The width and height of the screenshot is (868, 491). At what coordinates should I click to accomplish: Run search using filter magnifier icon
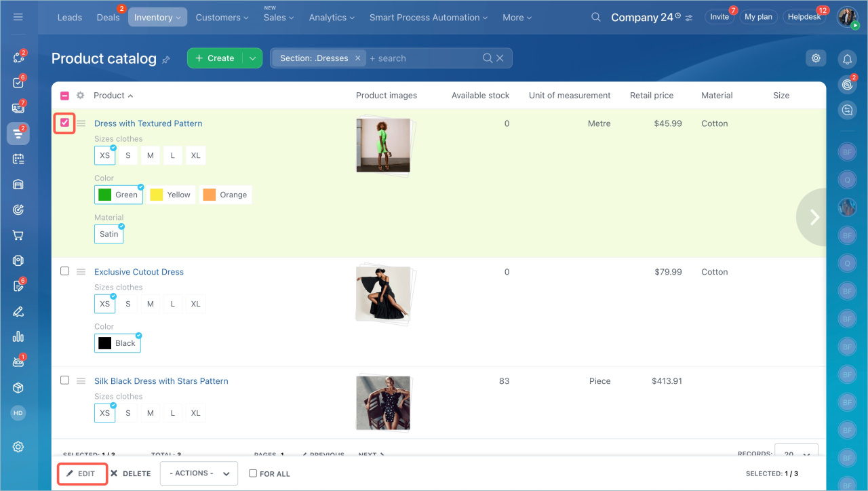[488, 58]
